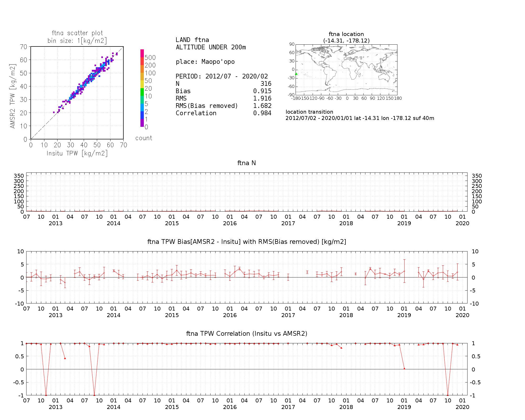Screen dimensions: 525x420
Task: Click the TPW Bias chart title
Action: tap(246, 242)
